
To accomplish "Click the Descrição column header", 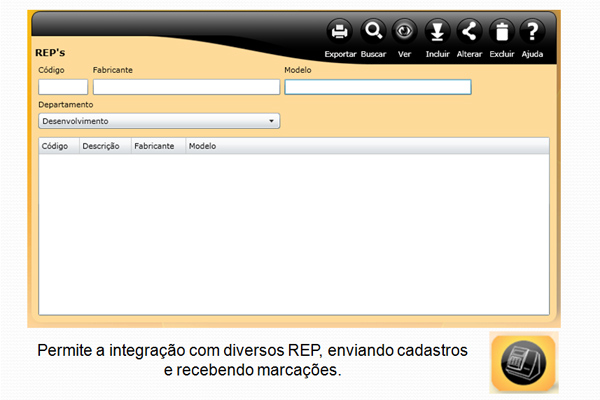I will 101,146.
